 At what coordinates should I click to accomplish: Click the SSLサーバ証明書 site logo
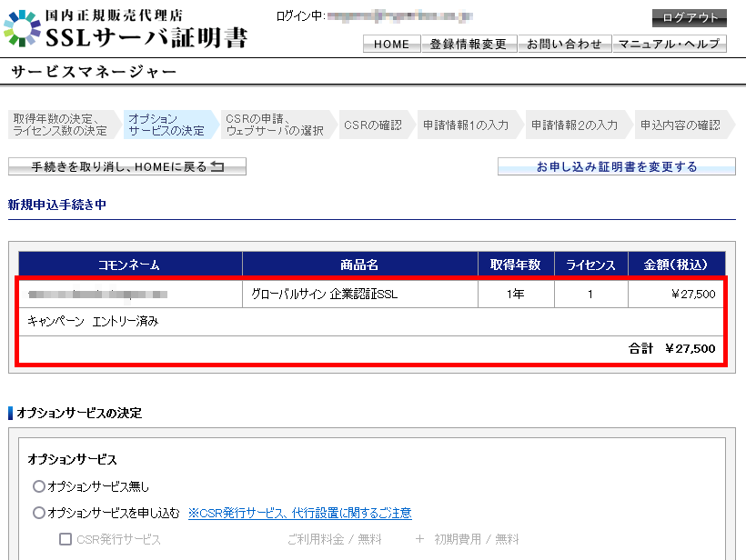pyautogui.click(x=126, y=28)
